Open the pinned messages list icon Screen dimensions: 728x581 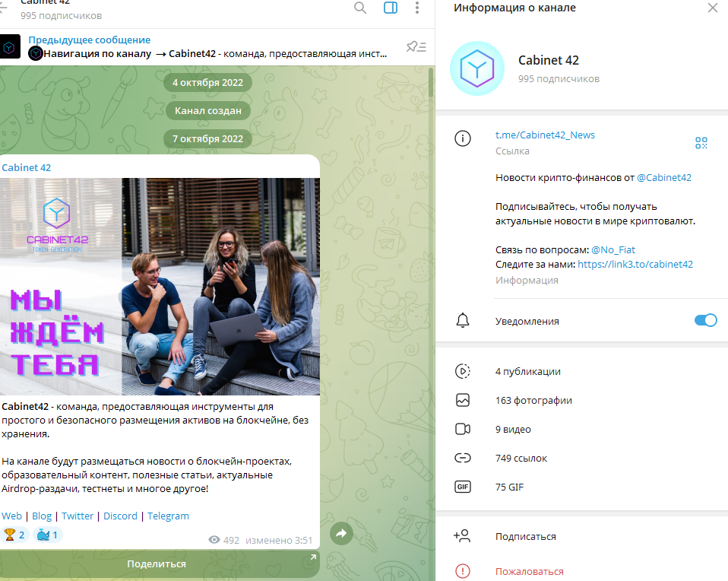(416, 46)
